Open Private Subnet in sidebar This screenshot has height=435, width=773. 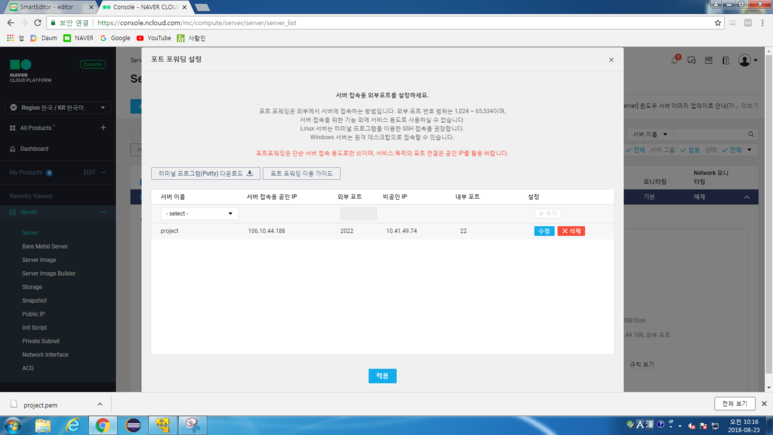click(x=41, y=341)
